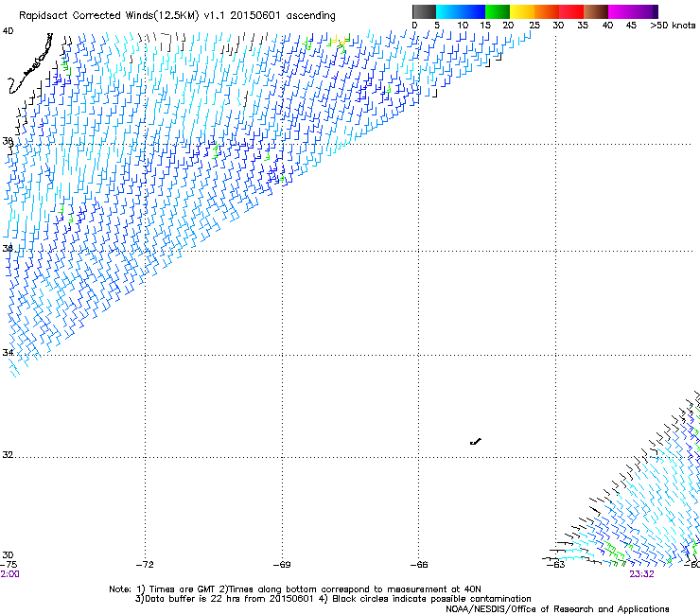This screenshot has width=700, height=615.
Task: Click the '20' label under the color bar
Action: pos(508,26)
